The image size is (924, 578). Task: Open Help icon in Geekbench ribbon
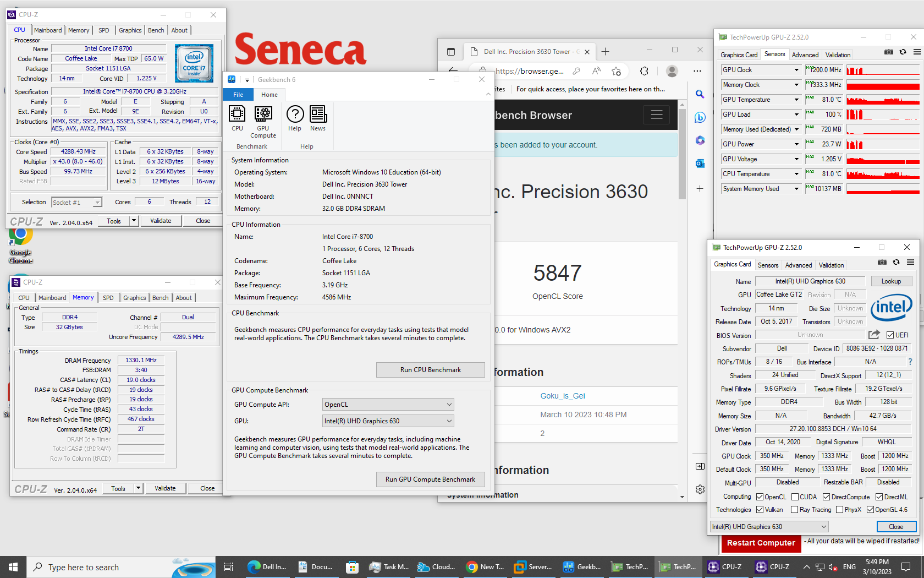(x=295, y=119)
